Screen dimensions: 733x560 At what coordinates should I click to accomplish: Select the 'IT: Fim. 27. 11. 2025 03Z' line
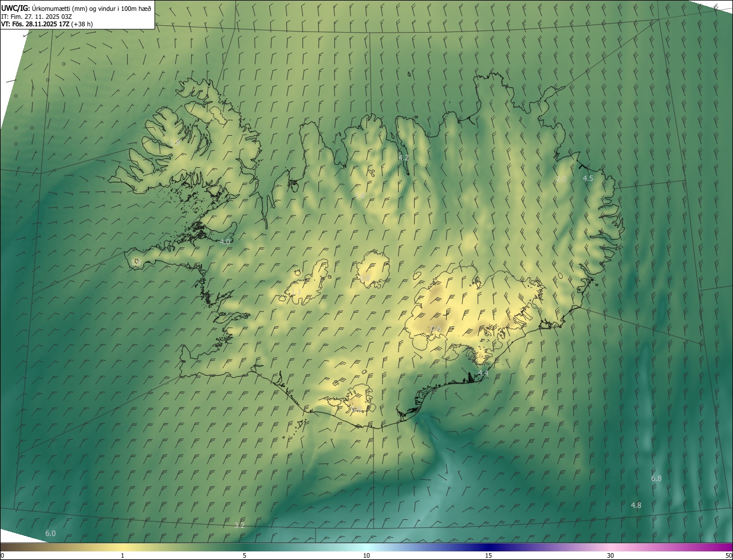coord(36,16)
